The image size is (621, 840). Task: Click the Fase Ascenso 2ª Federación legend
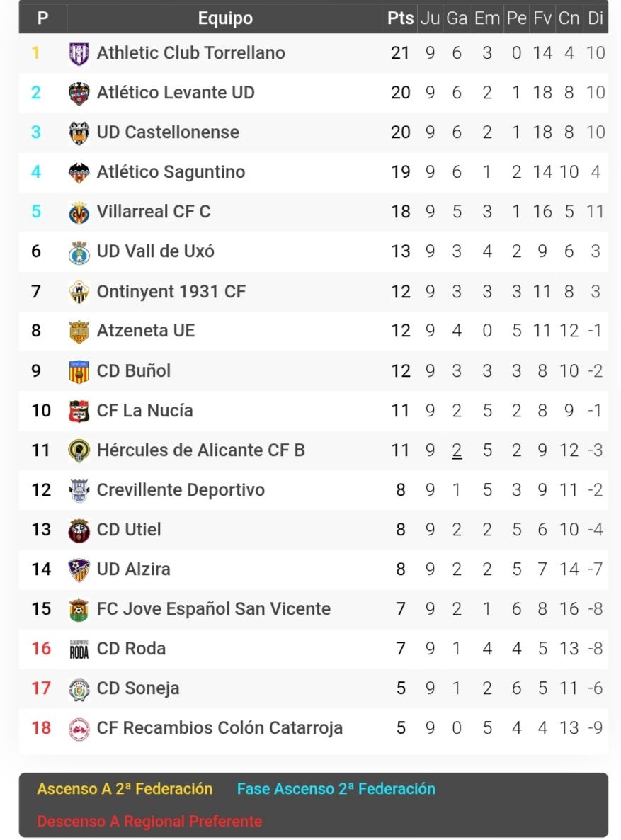[x=336, y=788]
